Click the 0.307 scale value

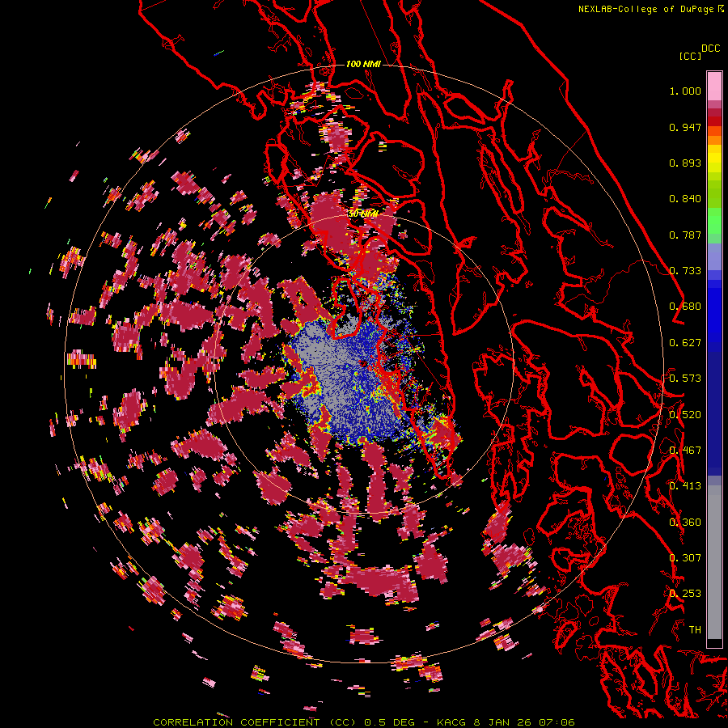pyautogui.click(x=685, y=558)
